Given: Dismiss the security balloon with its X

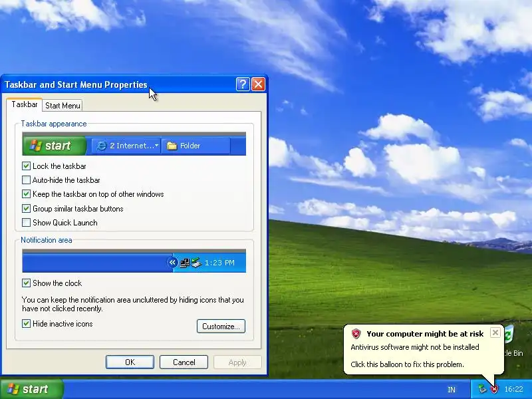Looking at the screenshot, I should click(495, 332).
